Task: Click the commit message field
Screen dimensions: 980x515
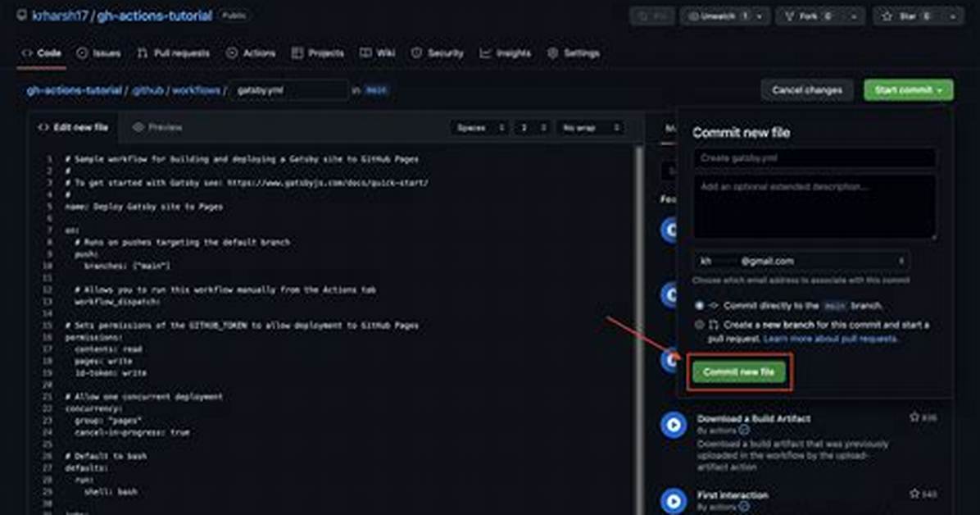Action: pyautogui.click(x=814, y=157)
